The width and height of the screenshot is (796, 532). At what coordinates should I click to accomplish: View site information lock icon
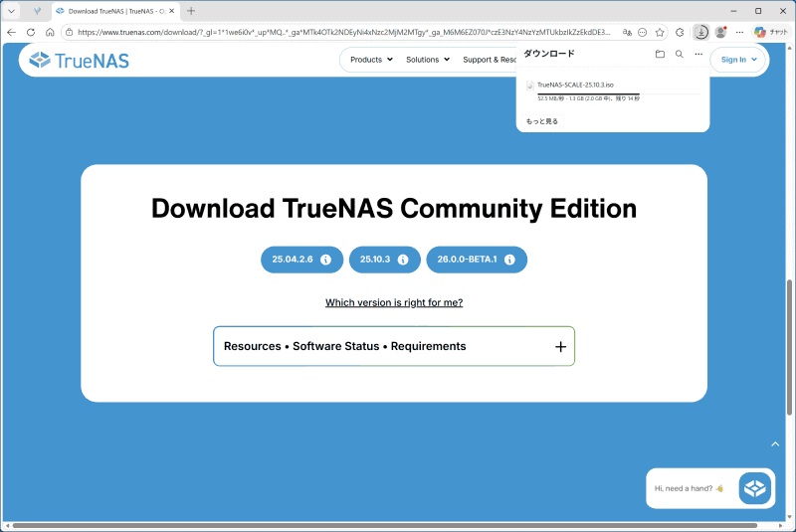70,32
